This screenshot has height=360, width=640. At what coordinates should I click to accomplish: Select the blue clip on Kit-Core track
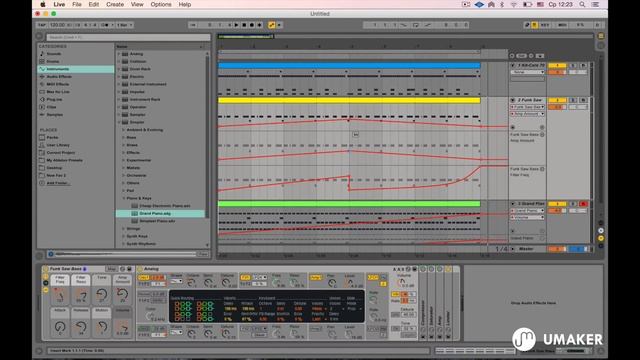pos(349,65)
